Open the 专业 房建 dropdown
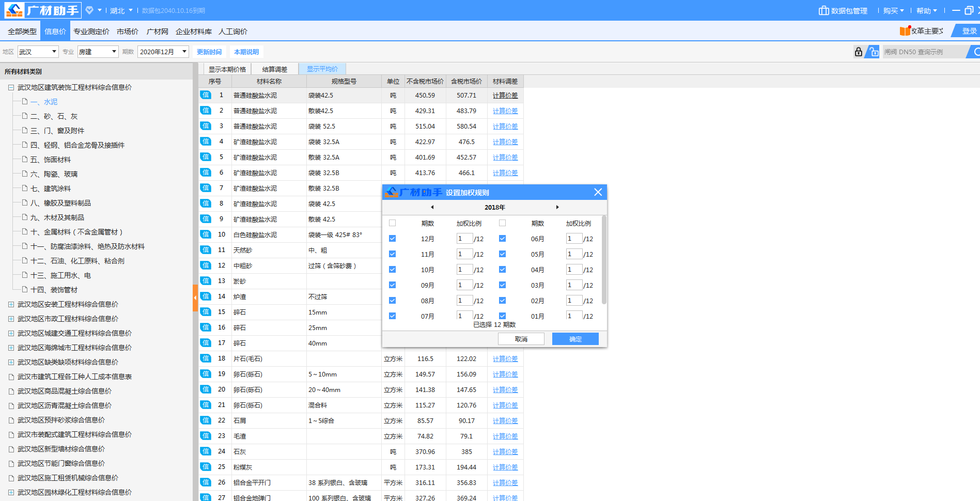The width and height of the screenshot is (980, 501). [x=98, y=52]
